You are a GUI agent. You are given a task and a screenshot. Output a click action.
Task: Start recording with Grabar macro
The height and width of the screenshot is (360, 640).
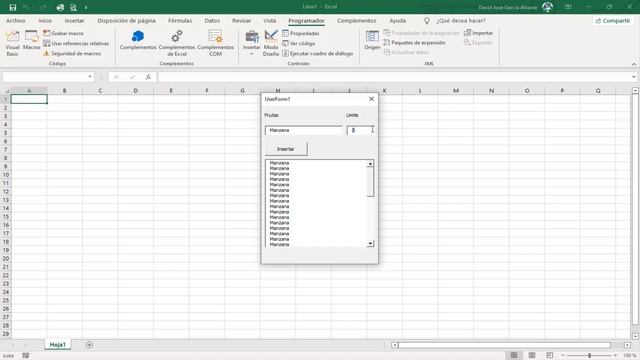tap(64, 33)
